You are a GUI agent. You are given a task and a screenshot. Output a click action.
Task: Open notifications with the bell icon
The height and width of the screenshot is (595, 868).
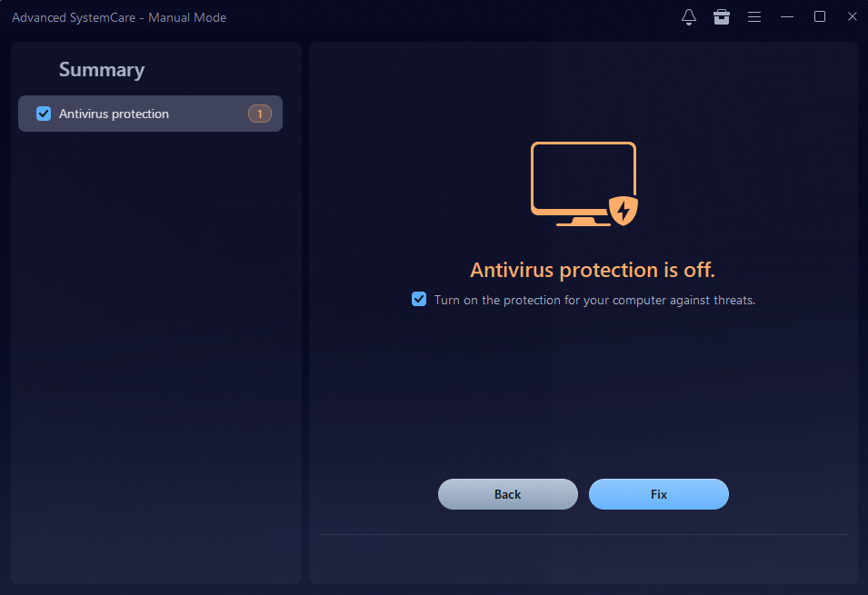(689, 16)
